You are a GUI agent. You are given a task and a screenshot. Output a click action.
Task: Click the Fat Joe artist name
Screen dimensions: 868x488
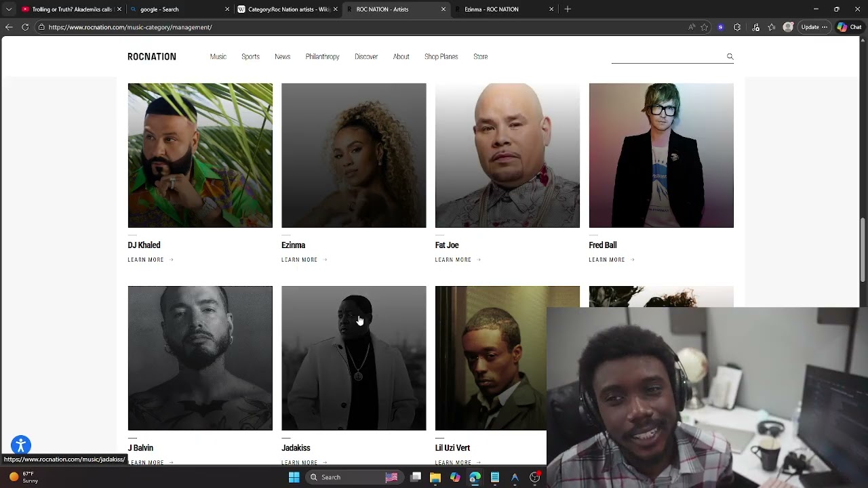point(447,245)
